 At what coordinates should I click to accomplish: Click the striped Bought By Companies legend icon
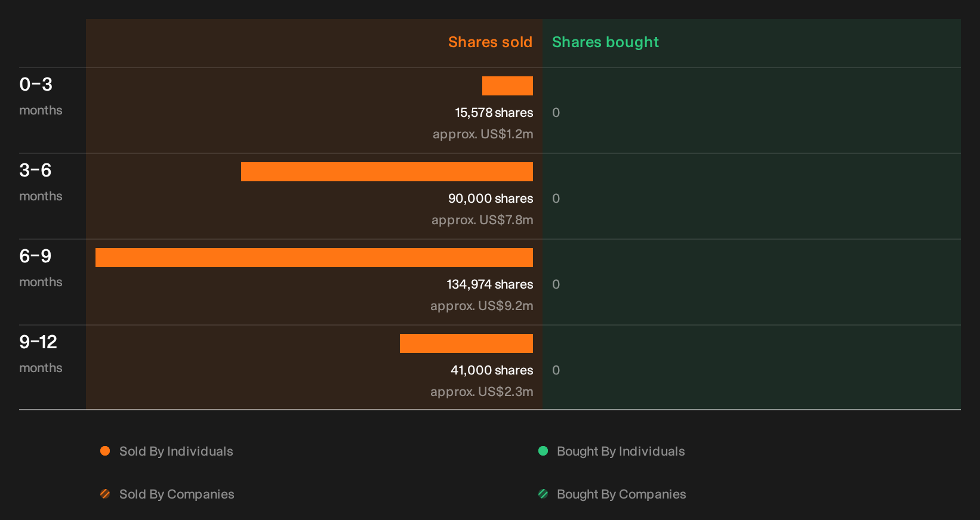point(543,494)
